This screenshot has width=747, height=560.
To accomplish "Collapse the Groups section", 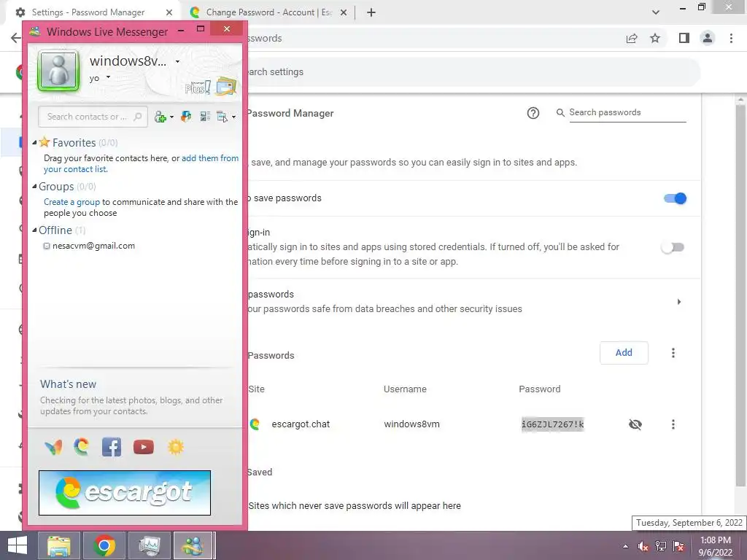I will tap(34, 186).
